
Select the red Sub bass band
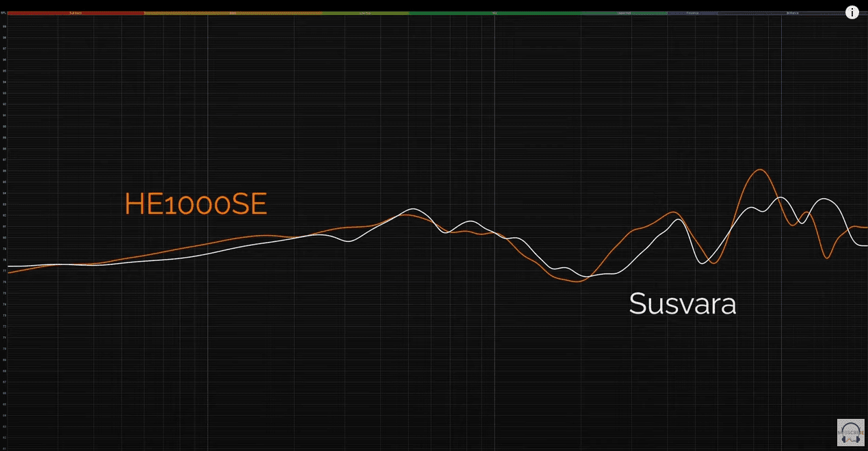tap(75, 12)
